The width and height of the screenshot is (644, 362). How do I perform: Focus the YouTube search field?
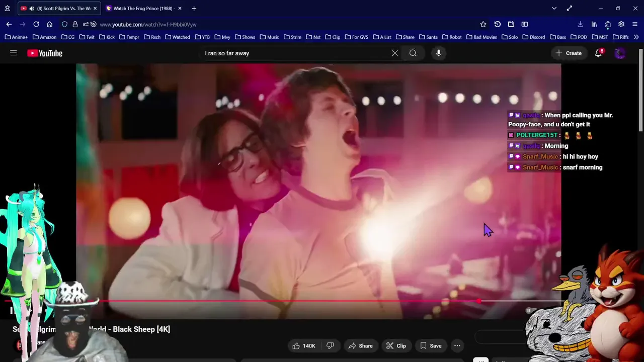click(x=294, y=53)
